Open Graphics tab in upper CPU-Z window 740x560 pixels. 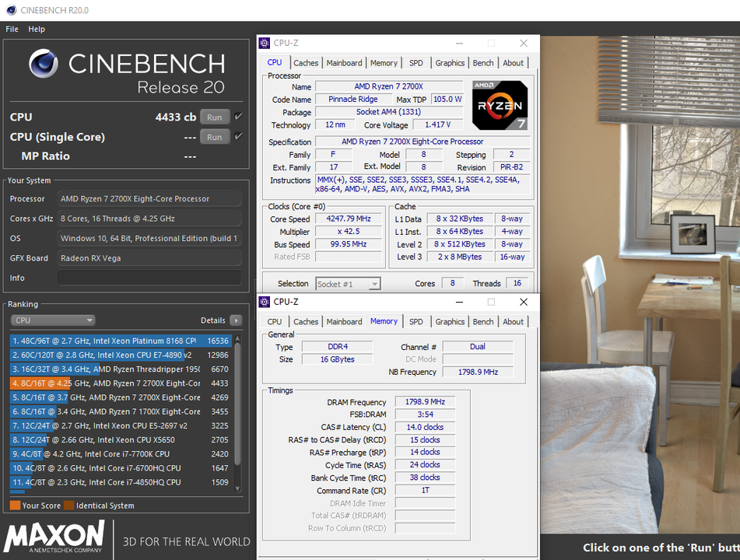tap(450, 63)
